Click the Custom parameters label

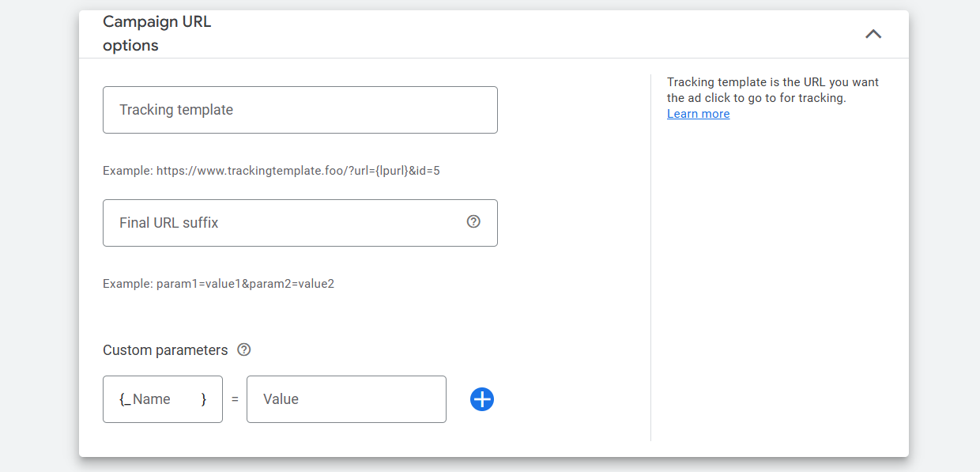165,350
